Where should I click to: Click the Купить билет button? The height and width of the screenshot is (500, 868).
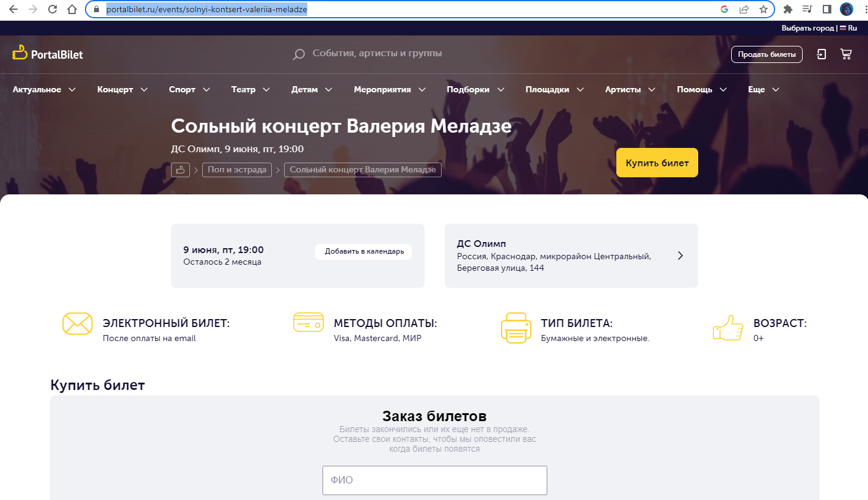point(657,163)
